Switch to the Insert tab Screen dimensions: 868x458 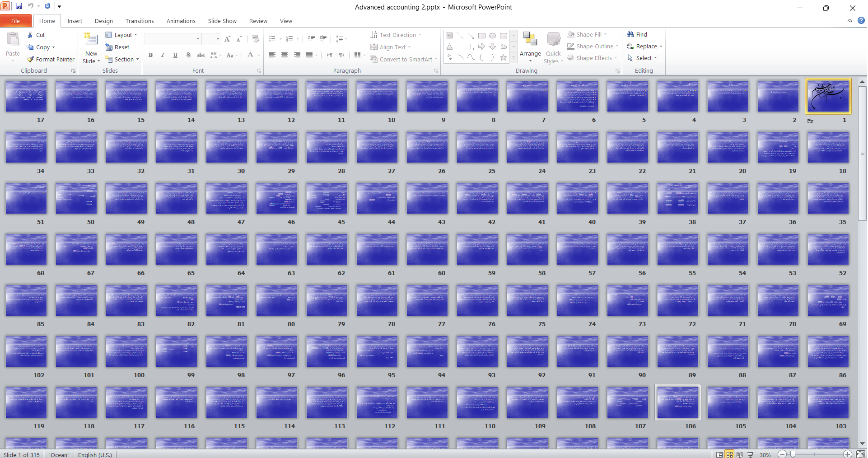[75, 21]
